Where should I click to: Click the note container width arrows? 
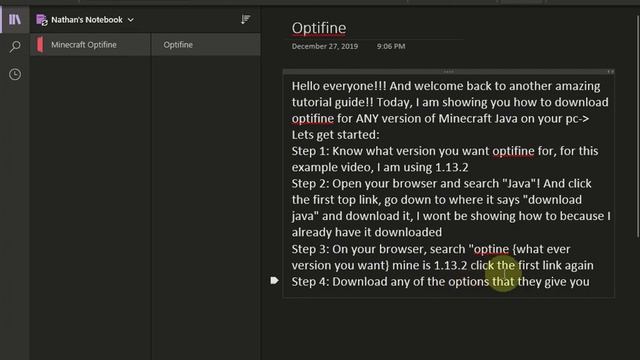[x=610, y=71]
